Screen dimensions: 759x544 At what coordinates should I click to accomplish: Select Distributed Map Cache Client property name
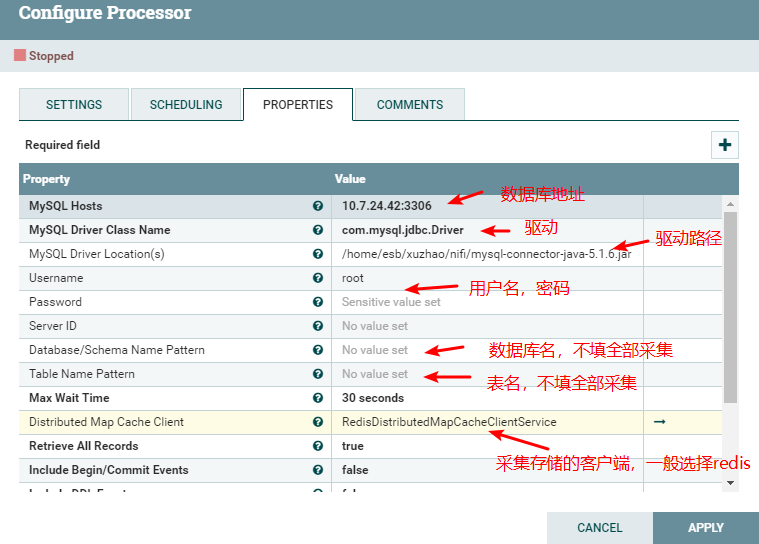point(106,422)
